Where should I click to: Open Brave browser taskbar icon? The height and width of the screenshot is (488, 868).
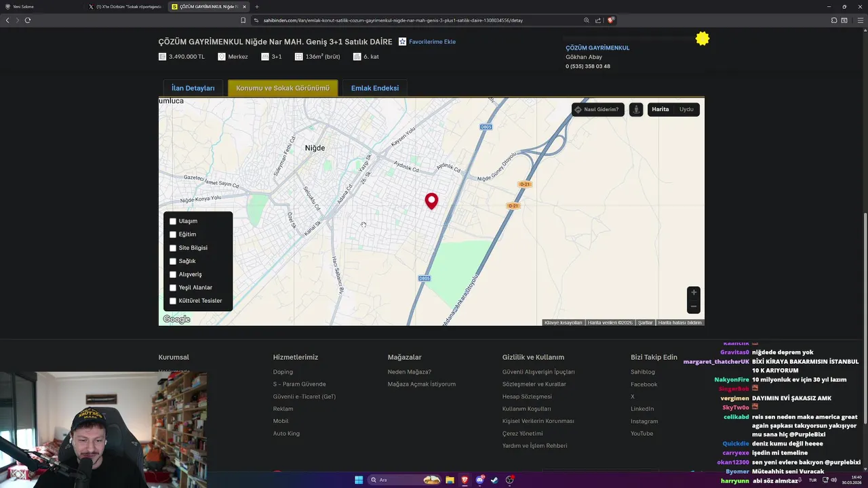(x=465, y=480)
